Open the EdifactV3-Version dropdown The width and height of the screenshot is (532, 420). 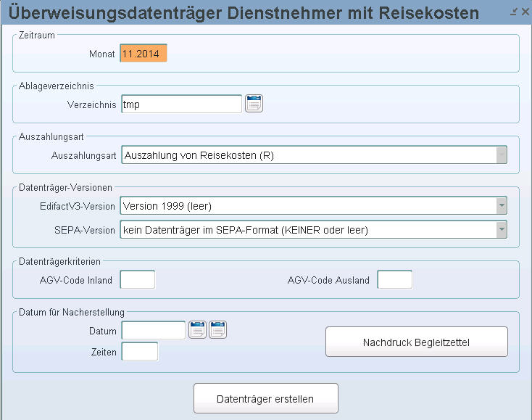501,206
